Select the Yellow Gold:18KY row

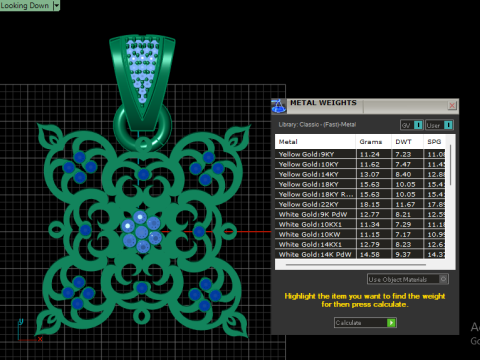click(x=360, y=184)
